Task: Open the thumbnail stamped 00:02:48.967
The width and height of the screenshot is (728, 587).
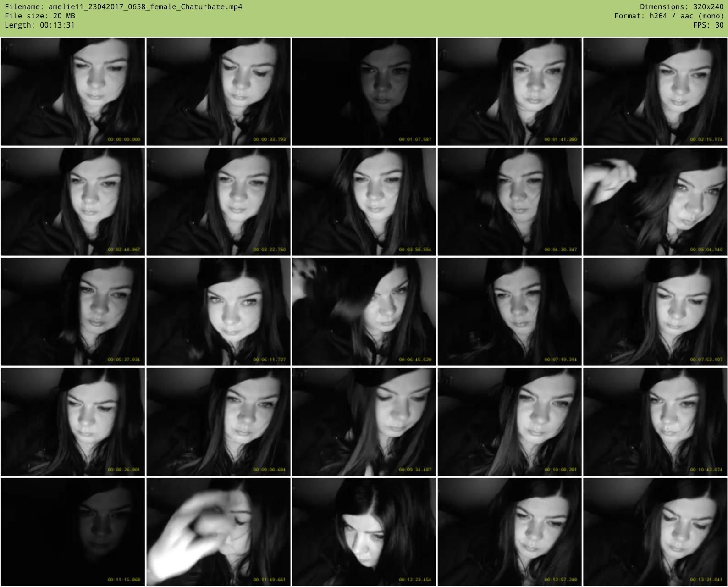Action: click(x=73, y=202)
